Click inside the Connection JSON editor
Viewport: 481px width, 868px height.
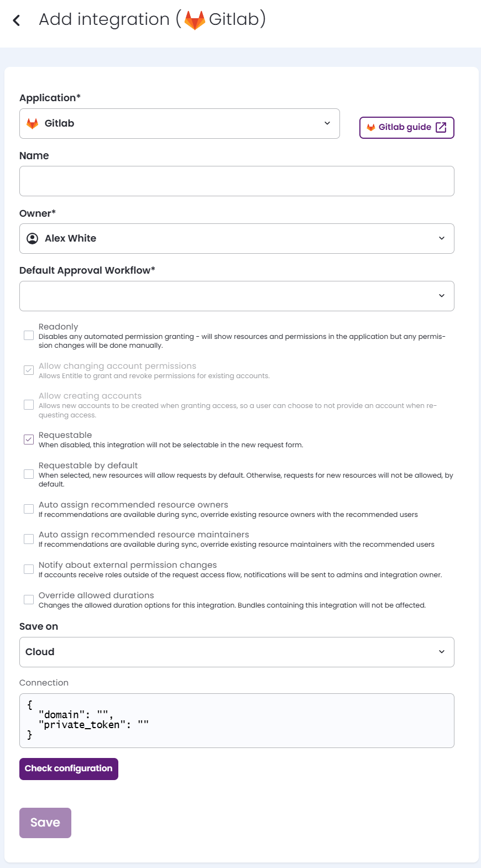237,720
